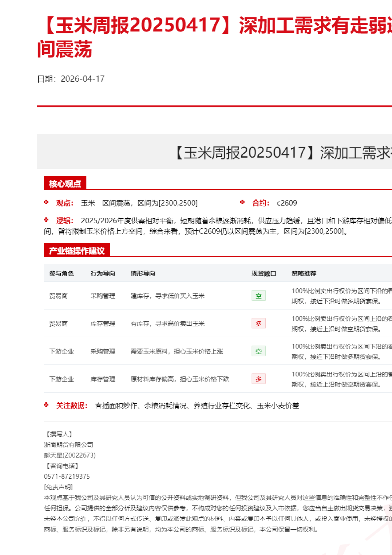The width and height of the screenshot is (392, 555).
Task: Select the 产业链操作建议 section tab
Action: [77, 251]
